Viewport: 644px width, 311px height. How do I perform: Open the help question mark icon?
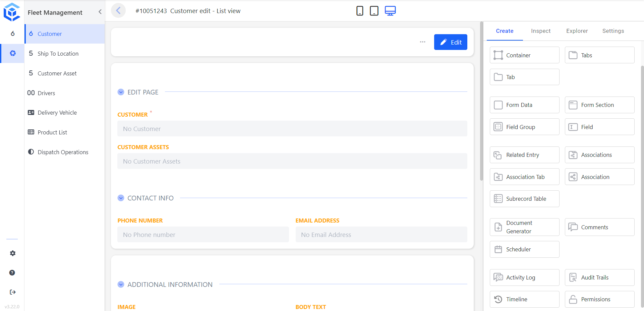pos(12,273)
